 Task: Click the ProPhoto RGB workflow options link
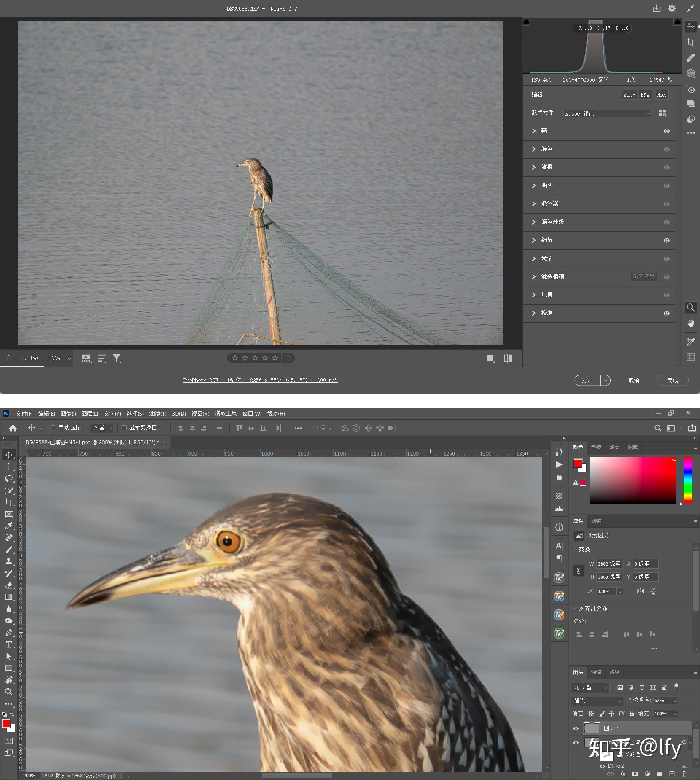[260, 380]
